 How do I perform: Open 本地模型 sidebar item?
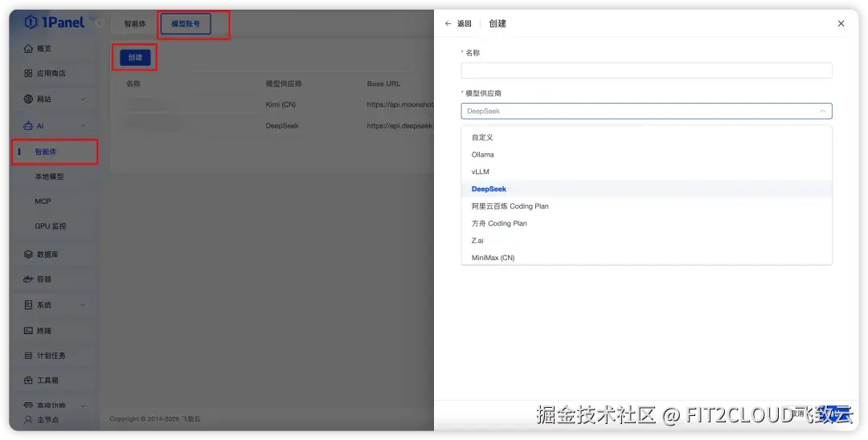[x=49, y=177]
